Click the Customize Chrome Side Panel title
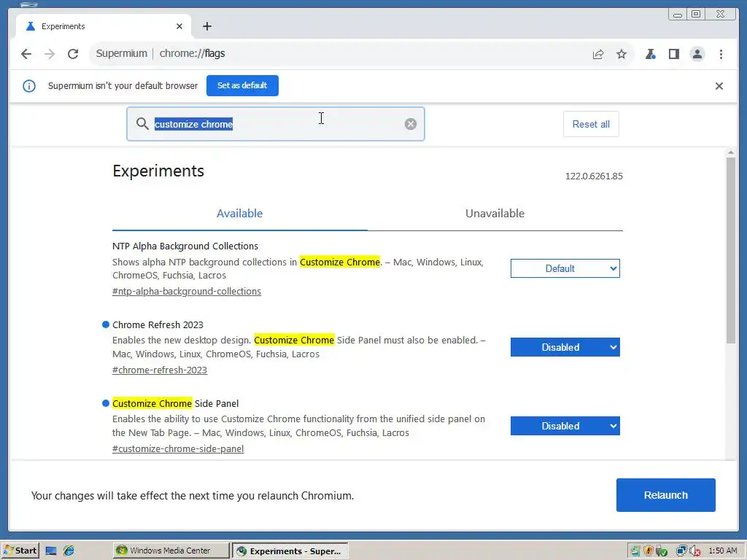The height and width of the screenshot is (560, 747). [x=175, y=403]
